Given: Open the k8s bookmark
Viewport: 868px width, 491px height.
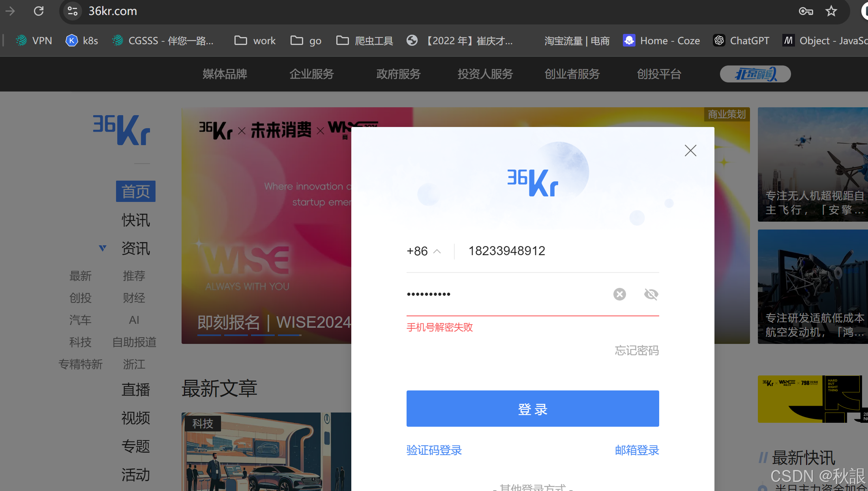Looking at the screenshot, I should (82, 41).
